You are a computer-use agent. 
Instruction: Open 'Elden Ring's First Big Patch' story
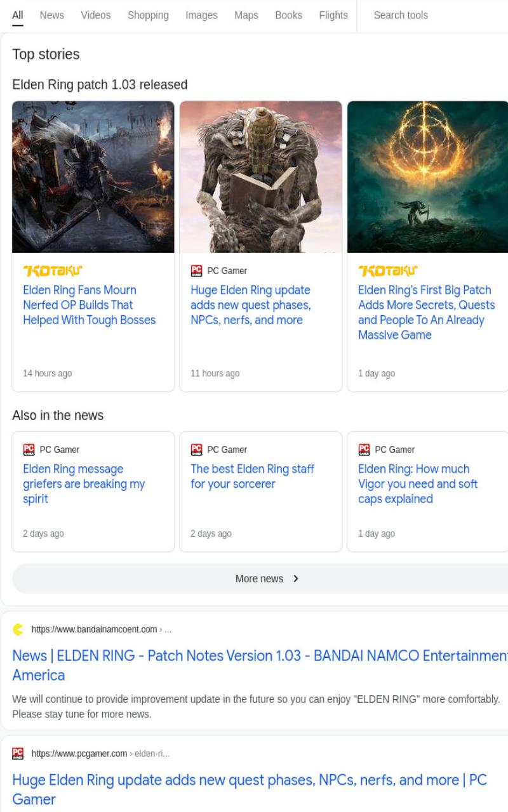(x=426, y=313)
